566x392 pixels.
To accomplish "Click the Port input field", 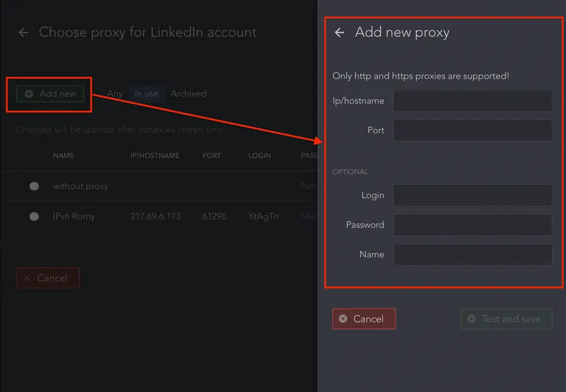I will (472, 130).
